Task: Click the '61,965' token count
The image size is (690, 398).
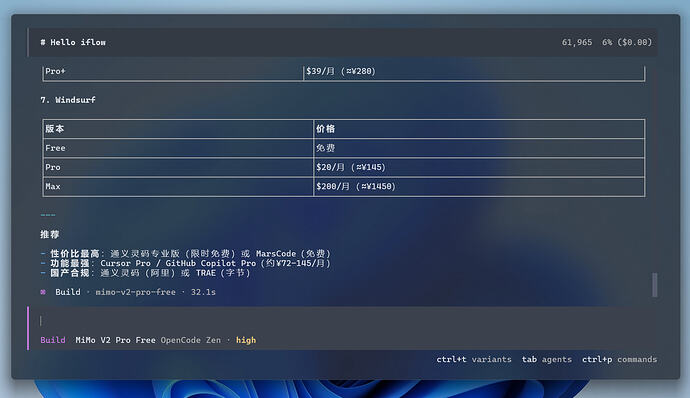Action: click(x=577, y=42)
